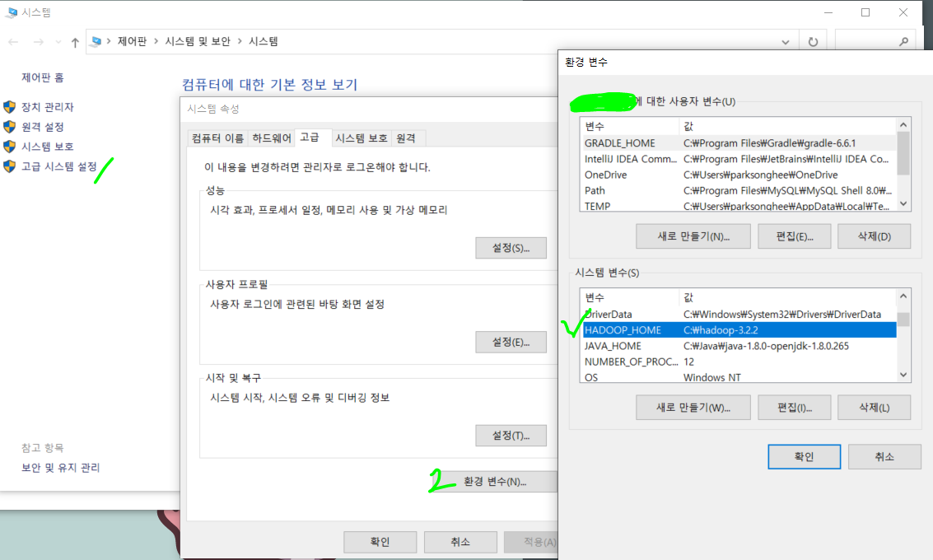The image size is (933, 560).
Task: Click the refresh icon beside the address bar
Action: coord(813,42)
